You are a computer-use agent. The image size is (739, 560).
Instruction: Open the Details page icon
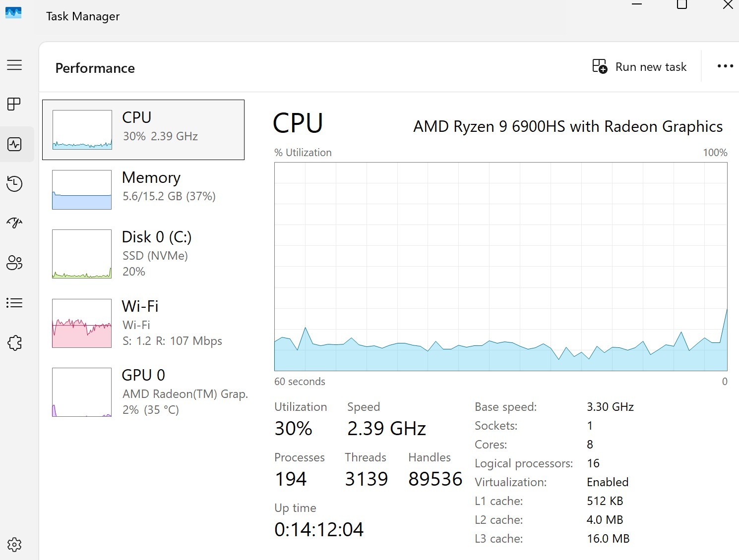tap(14, 303)
